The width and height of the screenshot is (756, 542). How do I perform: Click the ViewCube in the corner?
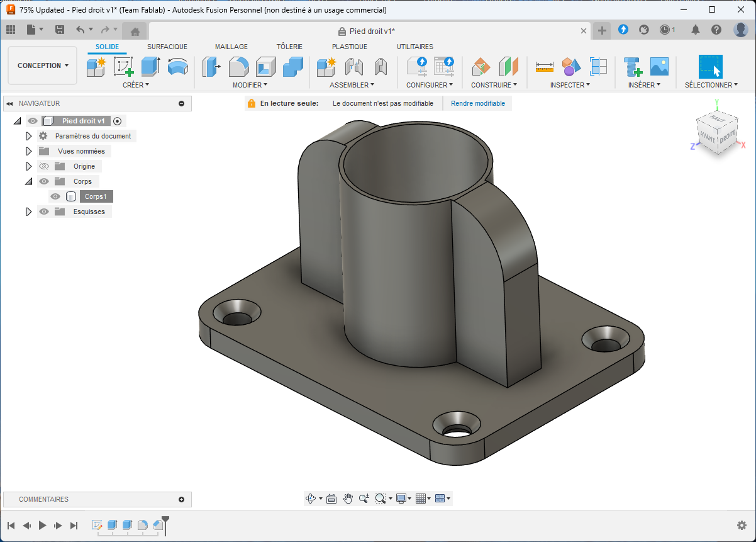[x=717, y=133]
